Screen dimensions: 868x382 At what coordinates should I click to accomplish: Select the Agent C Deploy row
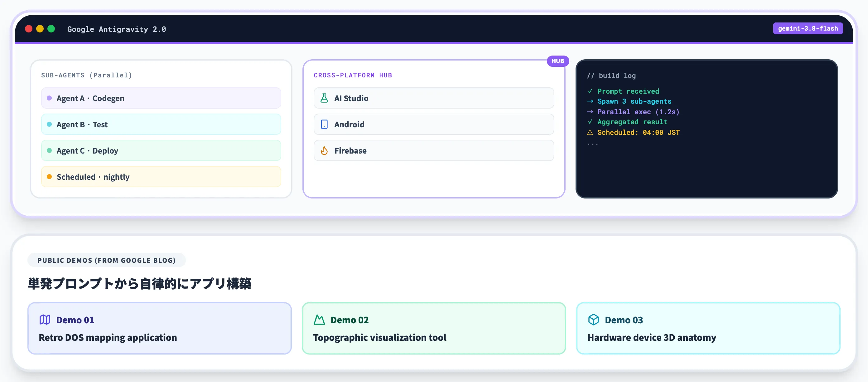click(161, 151)
